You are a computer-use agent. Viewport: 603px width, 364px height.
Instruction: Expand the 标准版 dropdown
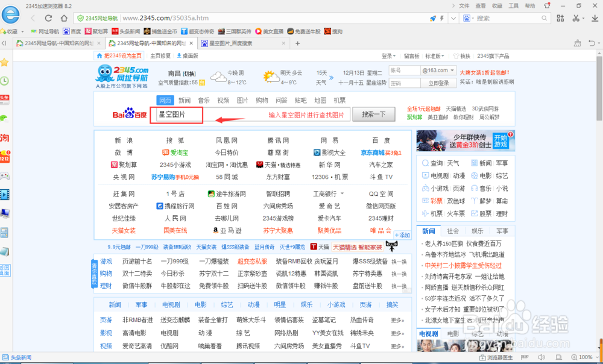click(435, 55)
